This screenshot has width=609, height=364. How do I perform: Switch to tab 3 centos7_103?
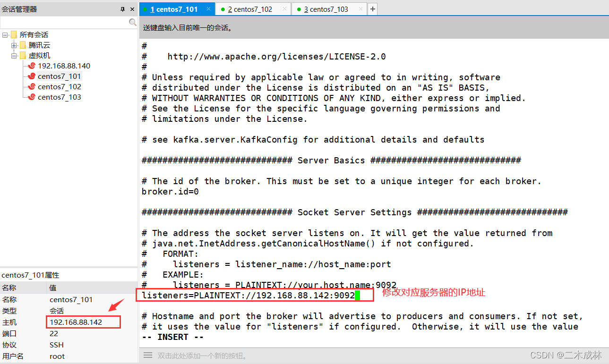click(329, 9)
